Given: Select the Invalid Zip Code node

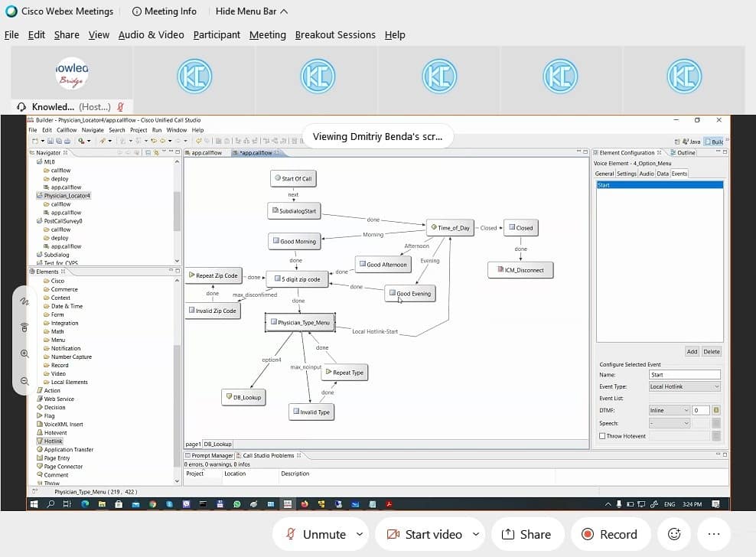Looking at the screenshot, I should (x=213, y=311).
